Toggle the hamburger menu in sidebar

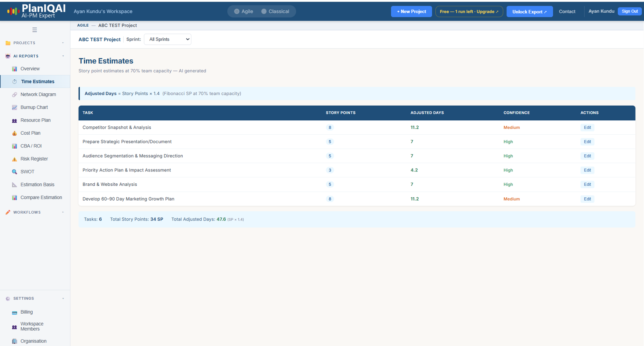pos(35,30)
